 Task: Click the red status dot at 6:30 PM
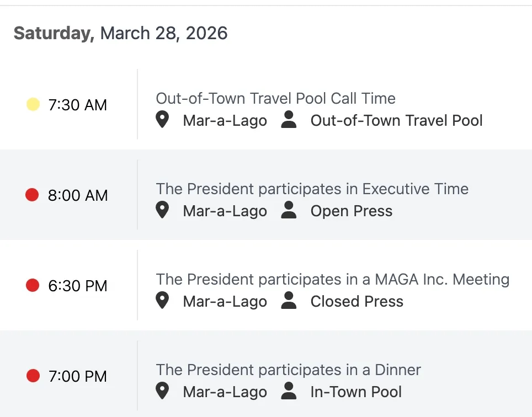[x=33, y=285]
